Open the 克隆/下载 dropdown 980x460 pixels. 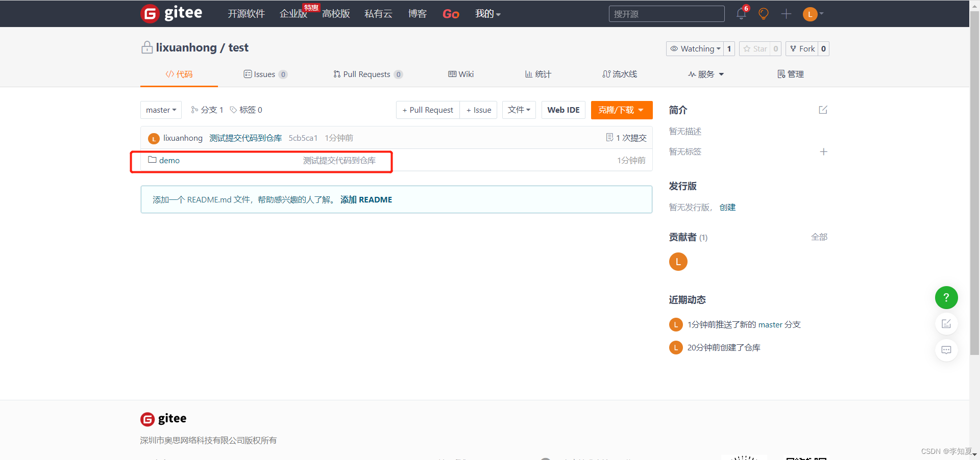(x=622, y=110)
